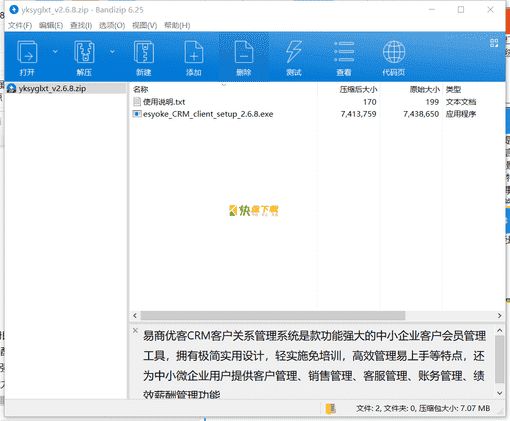Click the toolbar layout grid icon
The height and width of the screenshot is (421, 510).
coord(494,43)
